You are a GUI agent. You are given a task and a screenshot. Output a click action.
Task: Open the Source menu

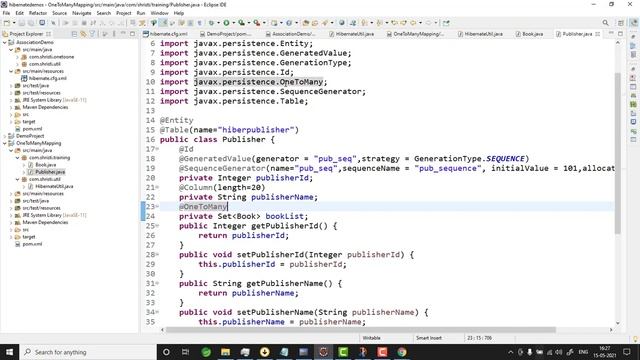(59, 13)
